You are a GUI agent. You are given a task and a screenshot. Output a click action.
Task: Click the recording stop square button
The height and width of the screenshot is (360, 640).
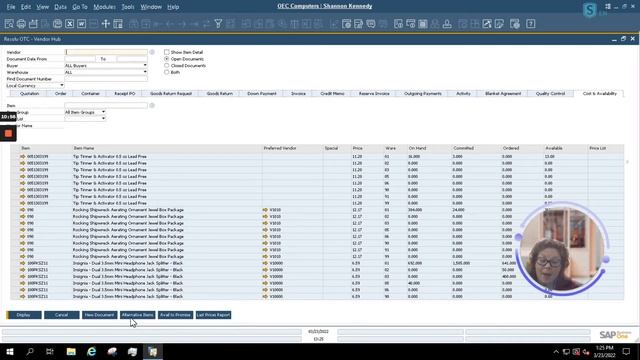click(x=8, y=133)
